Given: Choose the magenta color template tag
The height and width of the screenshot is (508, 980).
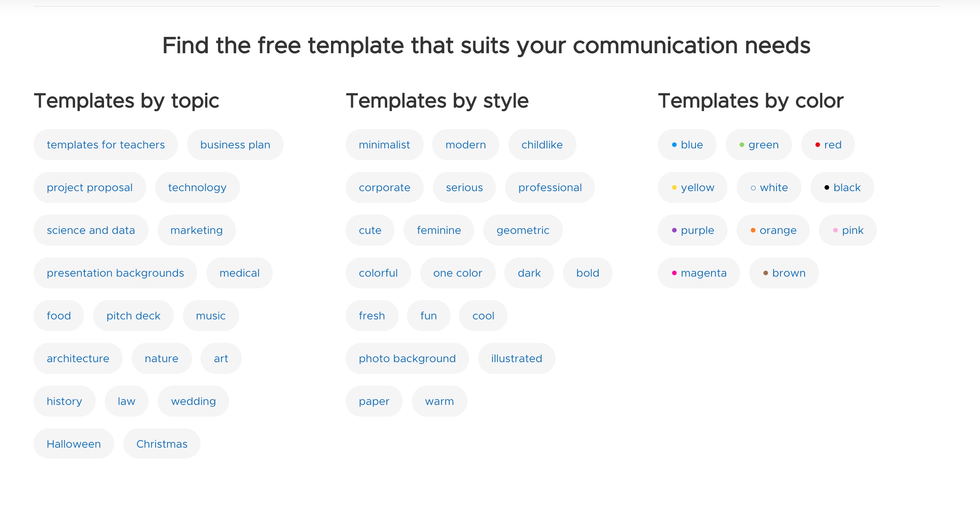Looking at the screenshot, I should [699, 273].
